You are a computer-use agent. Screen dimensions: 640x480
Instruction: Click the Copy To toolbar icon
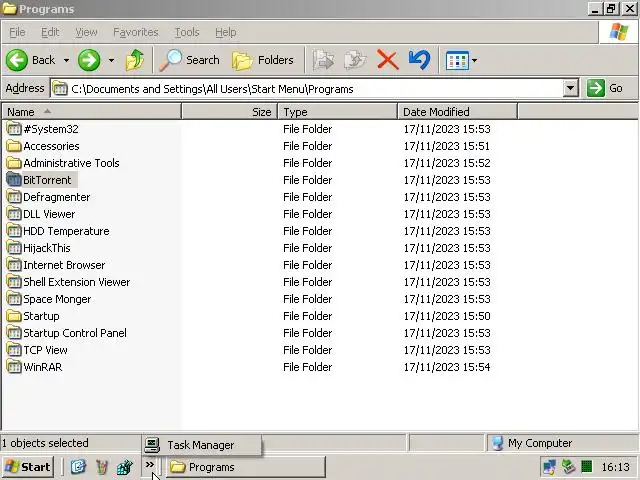coord(356,60)
